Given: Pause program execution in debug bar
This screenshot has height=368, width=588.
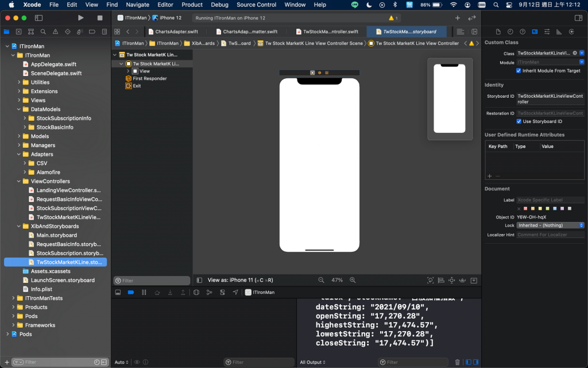Looking at the screenshot, I should pyautogui.click(x=144, y=292).
